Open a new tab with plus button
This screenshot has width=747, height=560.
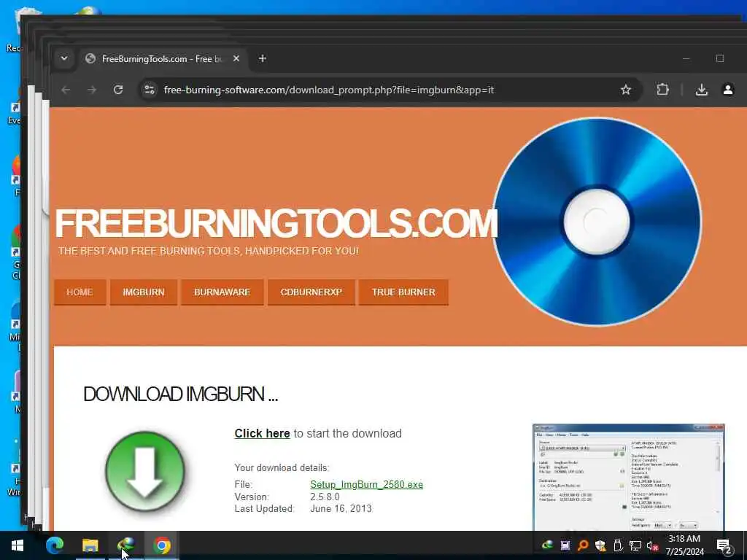coord(262,58)
